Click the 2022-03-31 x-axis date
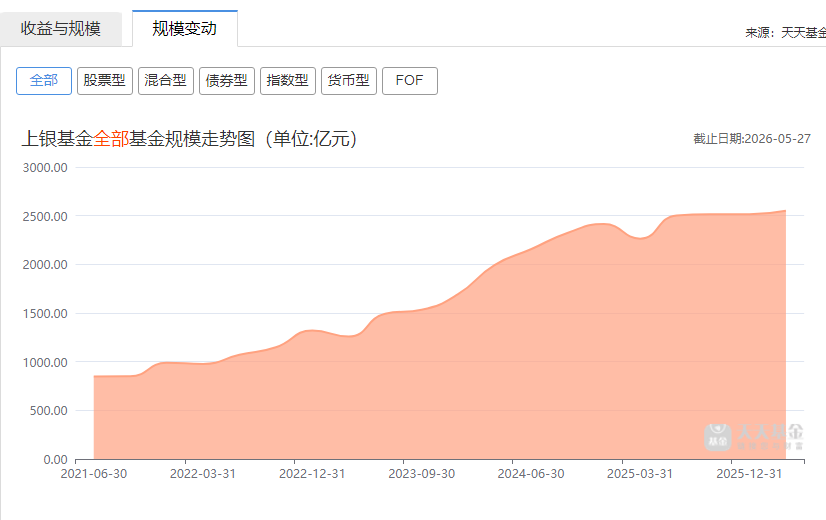Screen dimensions: 826x520 click(x=203, y=474)
